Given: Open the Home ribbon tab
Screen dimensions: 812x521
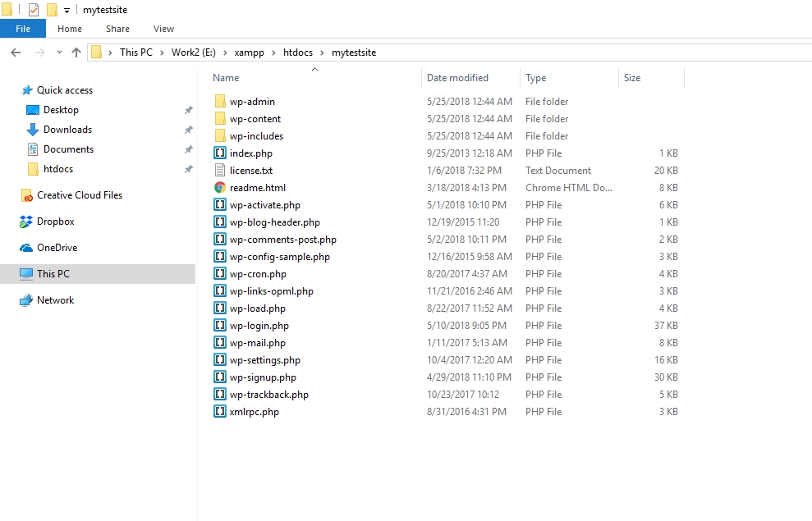Looking at the screenshot, I should pyautogui.click(x=70, y=29).
